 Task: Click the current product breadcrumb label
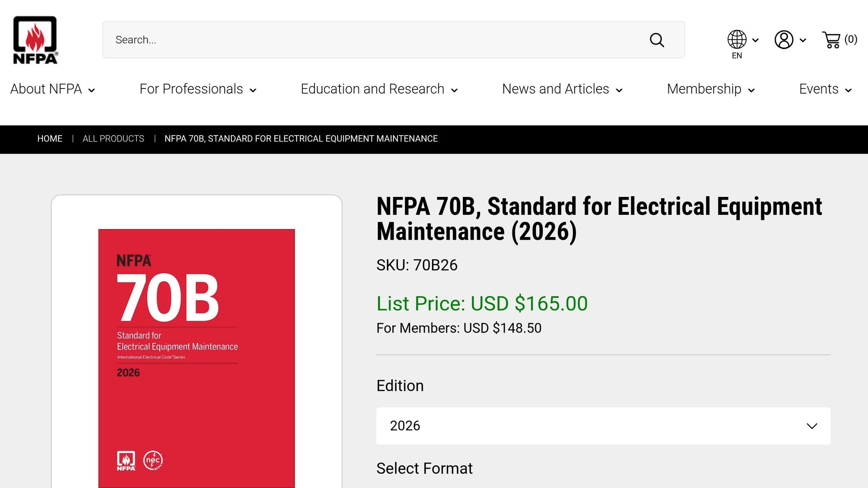pyautogui.click(x=301, y=139)
